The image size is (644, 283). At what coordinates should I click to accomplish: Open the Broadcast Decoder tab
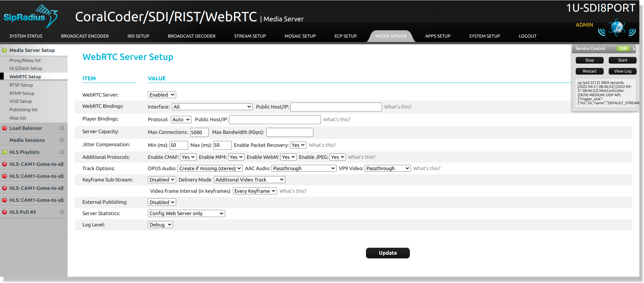[x=191, y=36]
